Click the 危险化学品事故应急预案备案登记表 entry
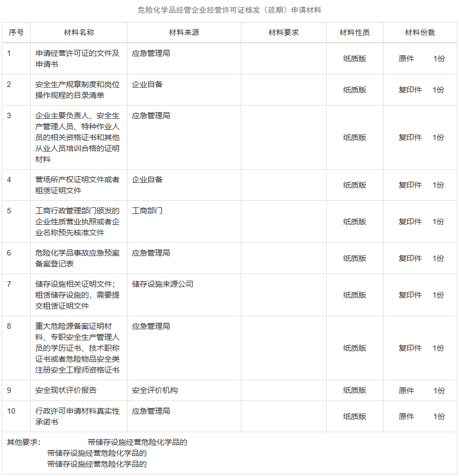 [77, 258]
